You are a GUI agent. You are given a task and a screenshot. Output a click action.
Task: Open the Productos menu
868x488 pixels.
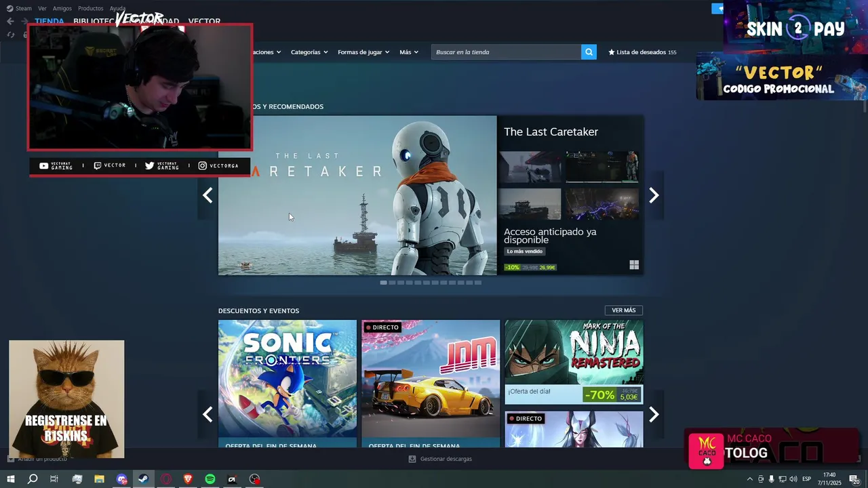coord(91,8)
